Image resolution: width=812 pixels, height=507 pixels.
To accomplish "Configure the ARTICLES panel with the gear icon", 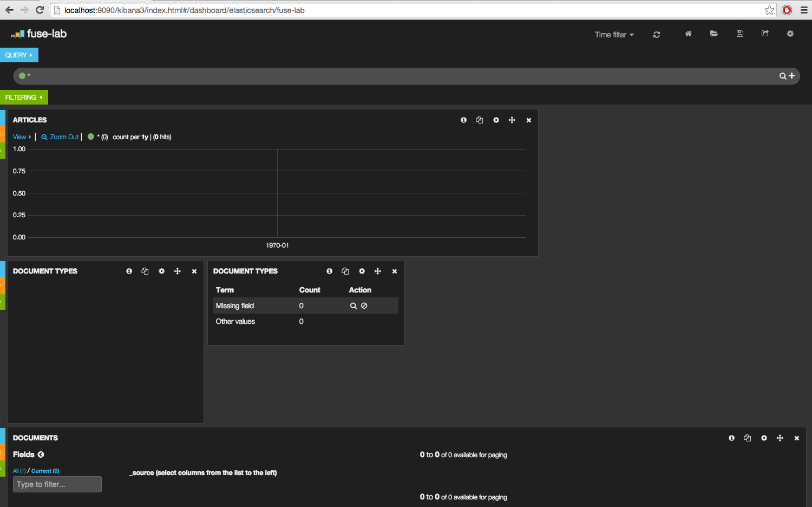I will (x=496, y=120).
